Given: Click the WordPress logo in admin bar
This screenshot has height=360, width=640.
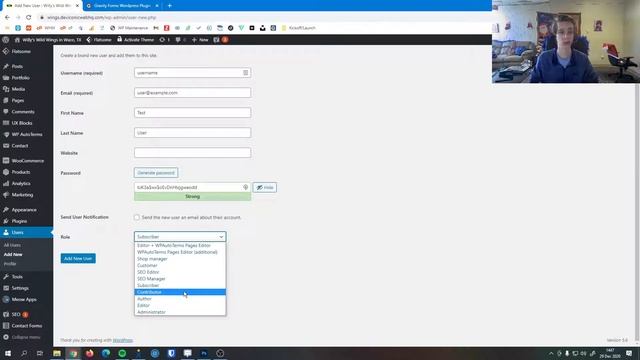Looking at the screenshot, I should click(x=6, y=40).
